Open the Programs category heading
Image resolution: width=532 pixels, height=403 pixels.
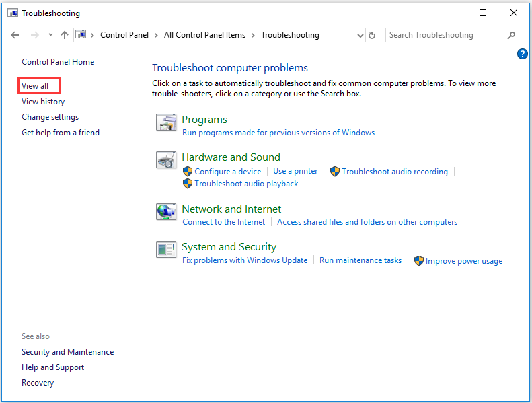(204, 120)
